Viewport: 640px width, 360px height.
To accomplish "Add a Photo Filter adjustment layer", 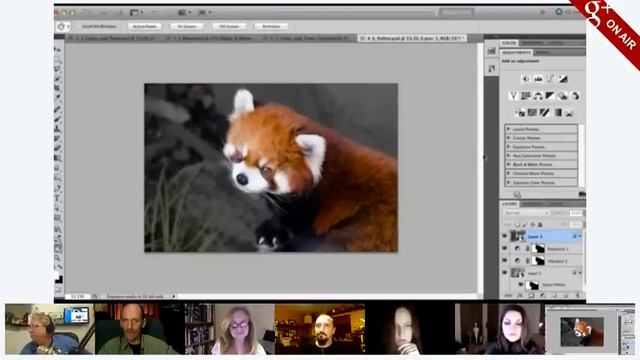I will [563, 96].
